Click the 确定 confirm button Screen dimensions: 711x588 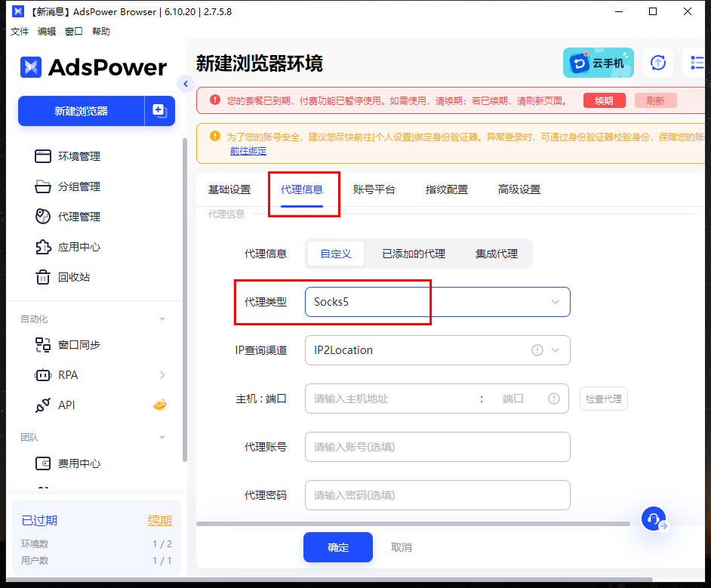pos(338,547)
